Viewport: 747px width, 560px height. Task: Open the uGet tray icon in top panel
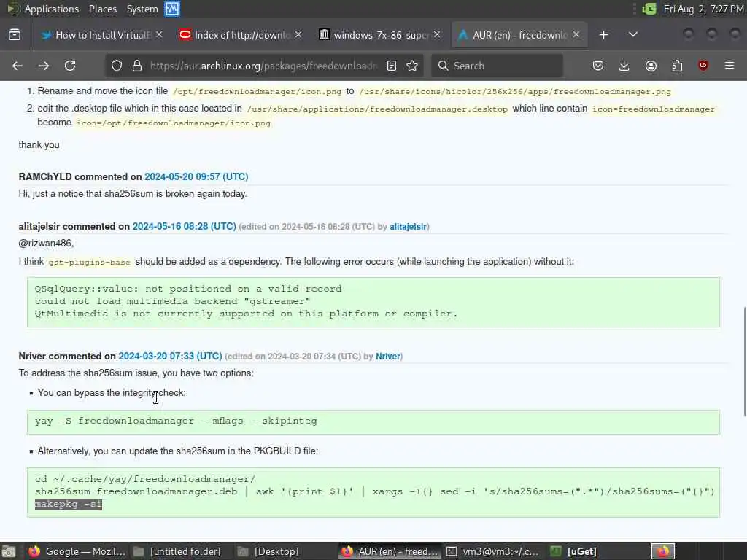coord(649,9)
